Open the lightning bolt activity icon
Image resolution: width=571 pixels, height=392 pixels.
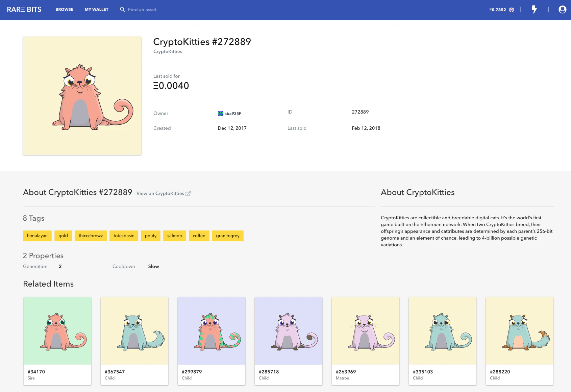[x=534, y=9]
